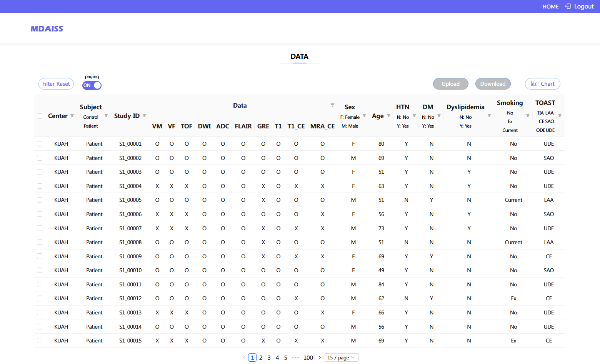Open the Data column filter icon

click(x=332, y=105)
